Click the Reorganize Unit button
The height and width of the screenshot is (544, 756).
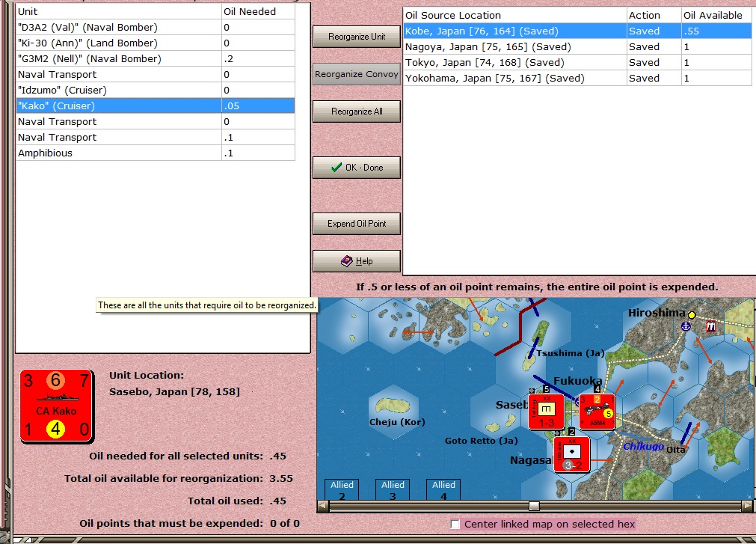tap(357, 37)
